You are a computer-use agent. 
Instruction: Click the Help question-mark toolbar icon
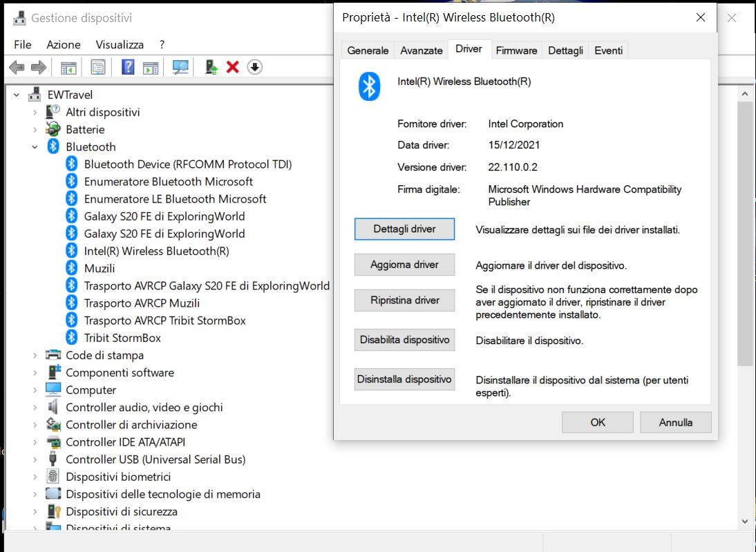coord(128,67)
